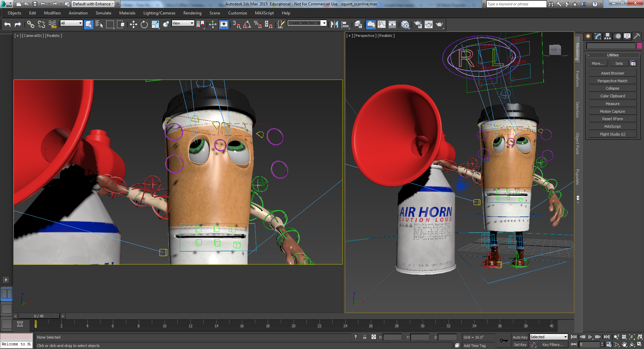
Task: Toggle Isolate Selection light bulb
Action: click(356, 337)
